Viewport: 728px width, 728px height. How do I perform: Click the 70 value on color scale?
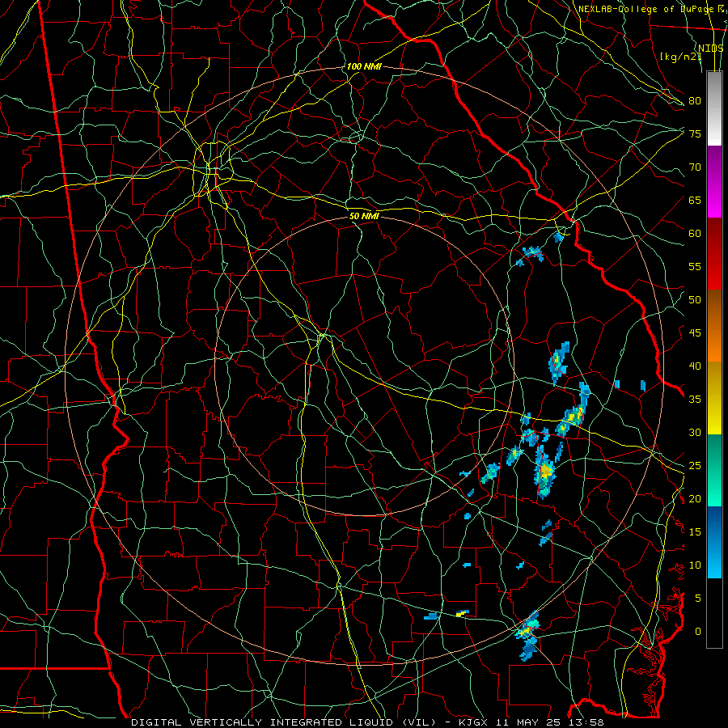(x=695, y=167)
